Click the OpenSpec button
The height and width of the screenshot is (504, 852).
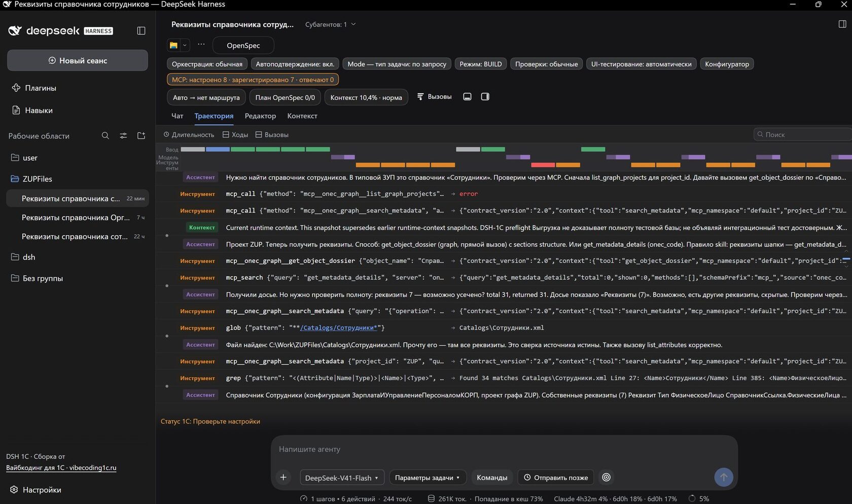click(243, 45)
